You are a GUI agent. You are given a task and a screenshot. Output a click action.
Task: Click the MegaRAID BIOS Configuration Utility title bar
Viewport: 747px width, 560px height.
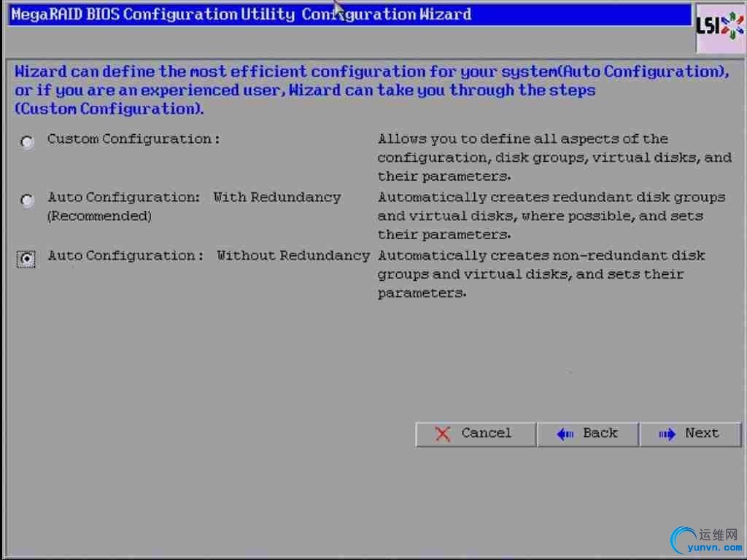(349, 15)
